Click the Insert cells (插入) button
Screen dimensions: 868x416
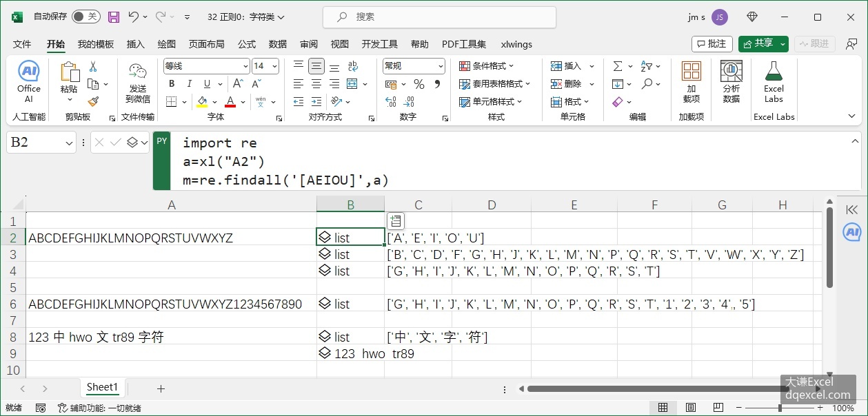tap(567, 66)
